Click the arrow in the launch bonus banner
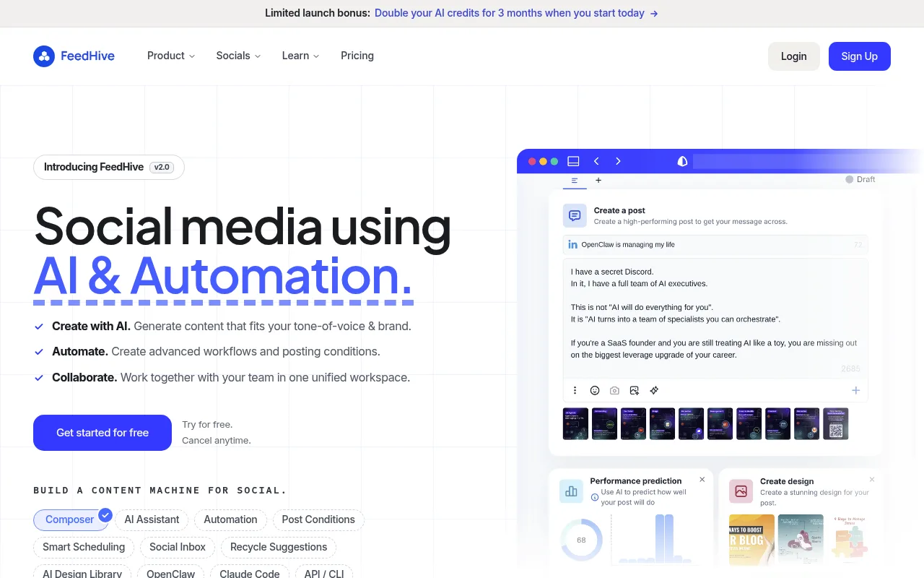 click(x=654, y=14)
